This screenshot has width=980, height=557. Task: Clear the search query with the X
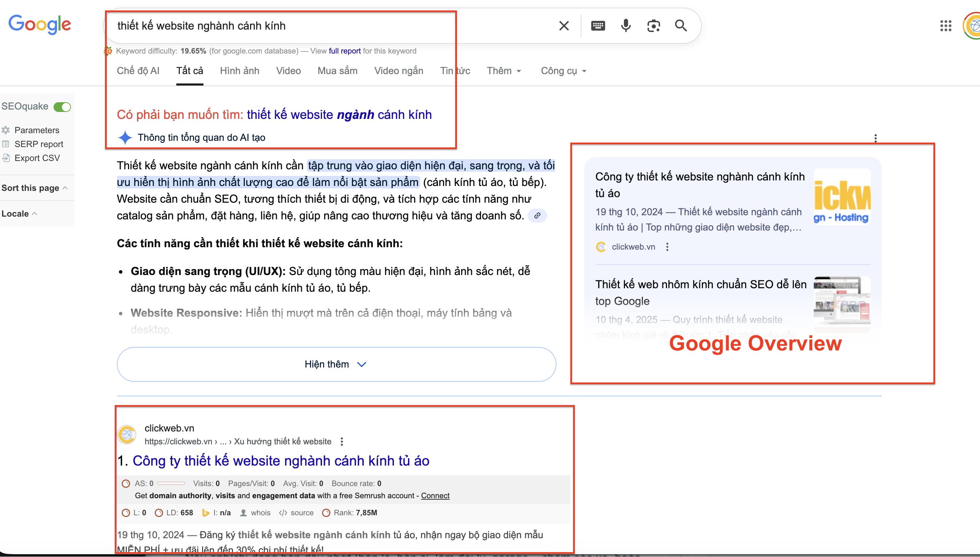[x=563, y=26]
